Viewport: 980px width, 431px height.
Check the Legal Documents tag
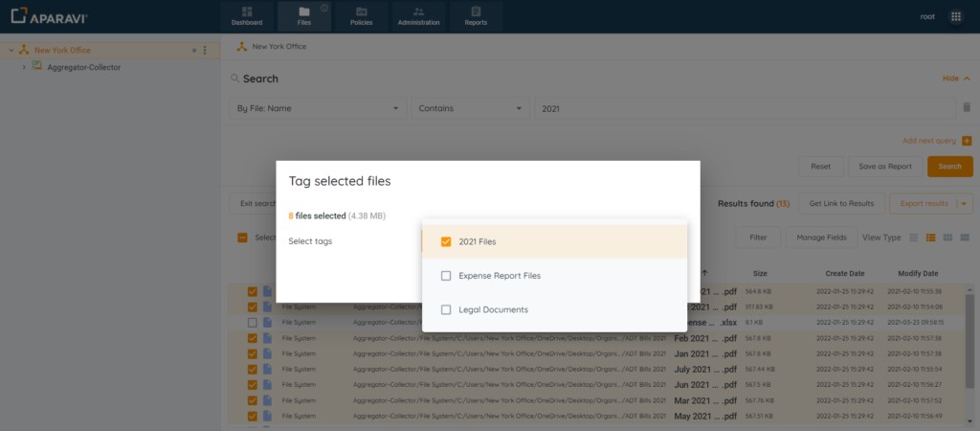tap(446, 309)
